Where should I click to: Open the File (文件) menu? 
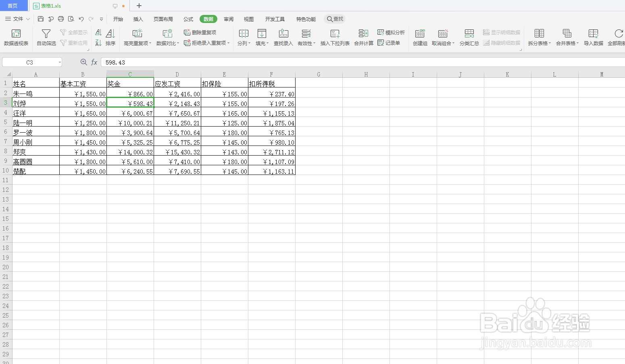click(x=18, y=19)
